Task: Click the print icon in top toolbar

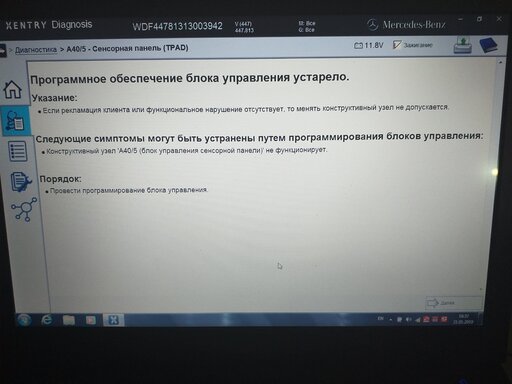Action: coord(463,46)
